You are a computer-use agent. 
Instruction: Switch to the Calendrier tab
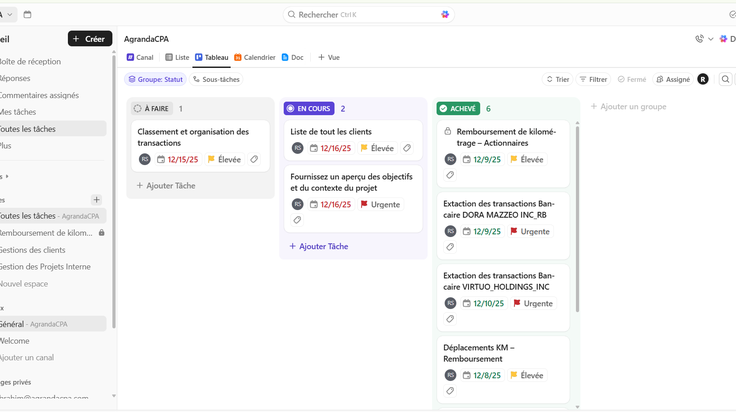(x=255, y=57)
